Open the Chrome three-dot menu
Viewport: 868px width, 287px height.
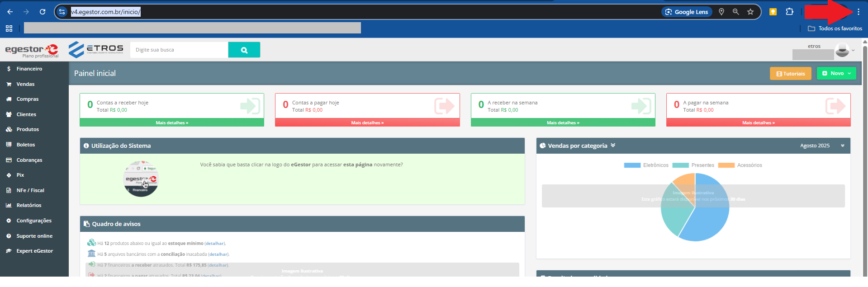[x=859, y=12]
